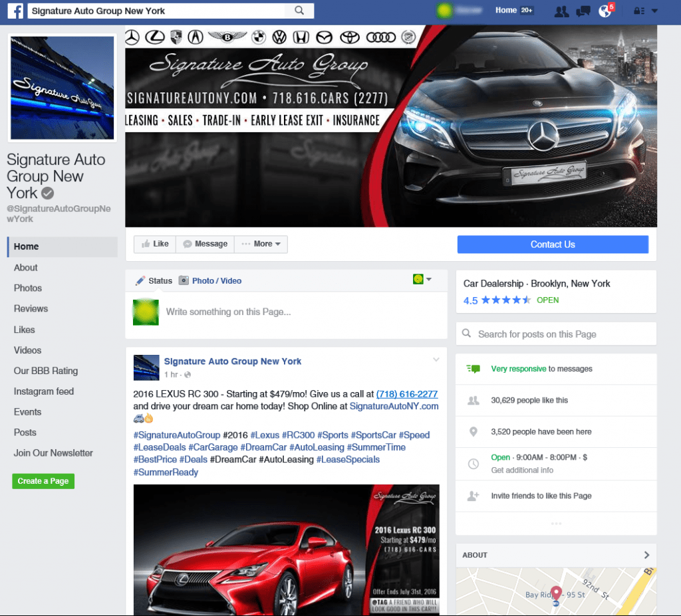This screenshot has width=681, height=616.
Task: Open the messages icon in top bar
Action: tap(583, 11)
